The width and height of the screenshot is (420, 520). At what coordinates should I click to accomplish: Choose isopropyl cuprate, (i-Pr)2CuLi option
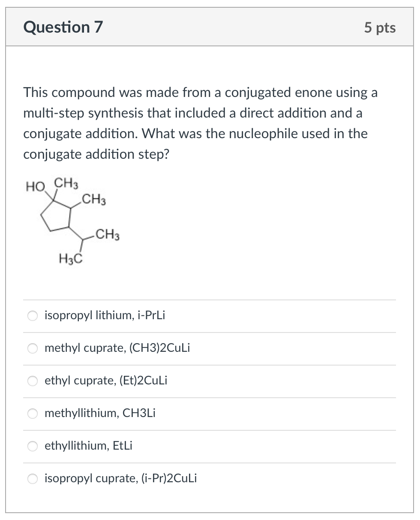click(32, 479)
